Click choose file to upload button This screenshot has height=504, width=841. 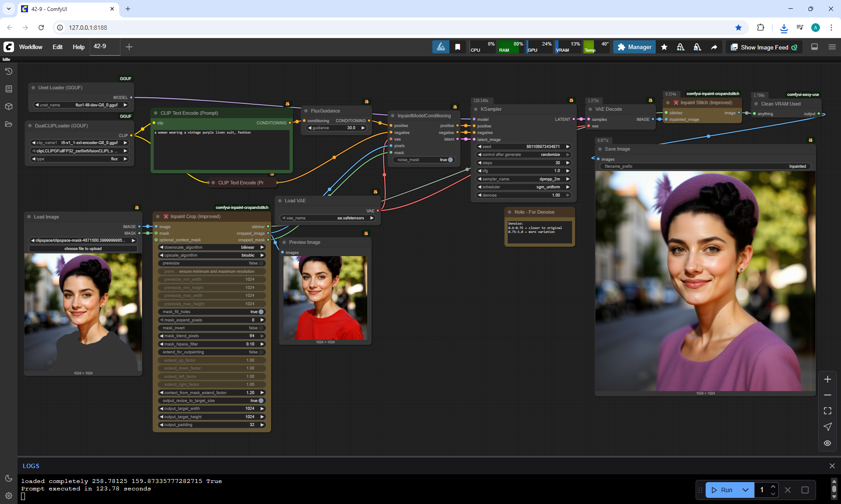(x=83, y=249)
